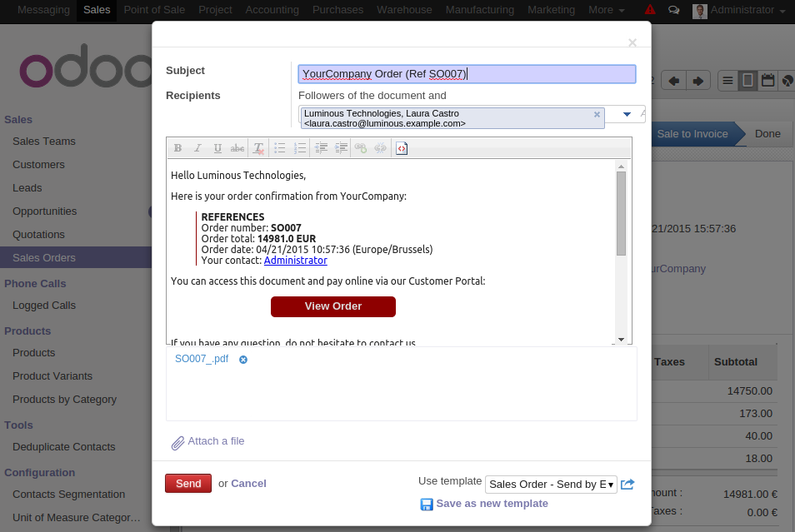Click the Attach a file paperclip icon
The height and width of the screenshot is (532, 795).
pyautogui.click(x=177, y=443)
